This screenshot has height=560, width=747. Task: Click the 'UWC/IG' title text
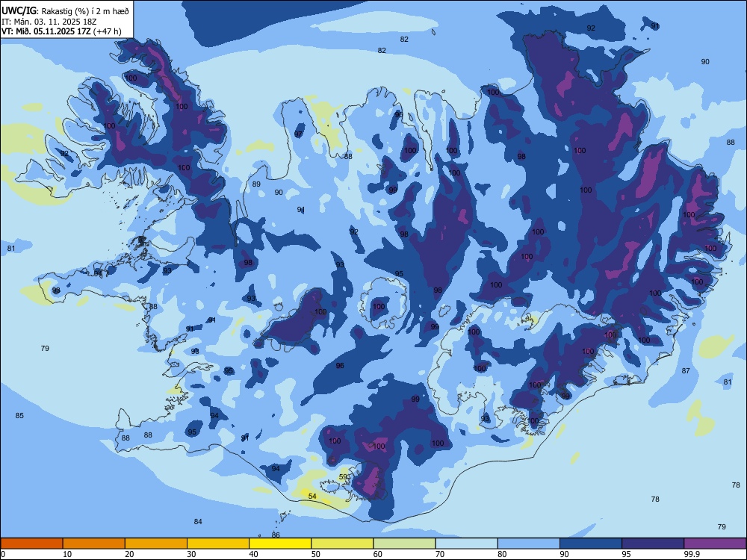[19, 11]
